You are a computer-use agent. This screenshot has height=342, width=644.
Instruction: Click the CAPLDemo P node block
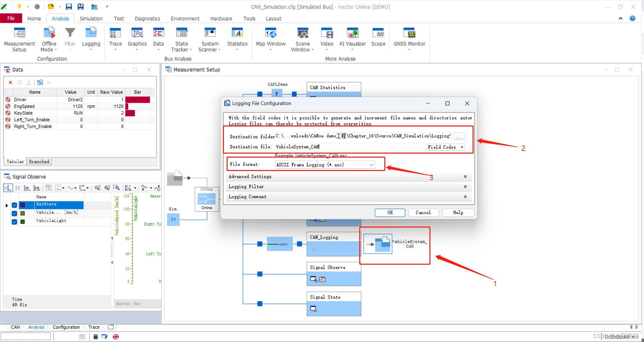[x=277, y=93]
